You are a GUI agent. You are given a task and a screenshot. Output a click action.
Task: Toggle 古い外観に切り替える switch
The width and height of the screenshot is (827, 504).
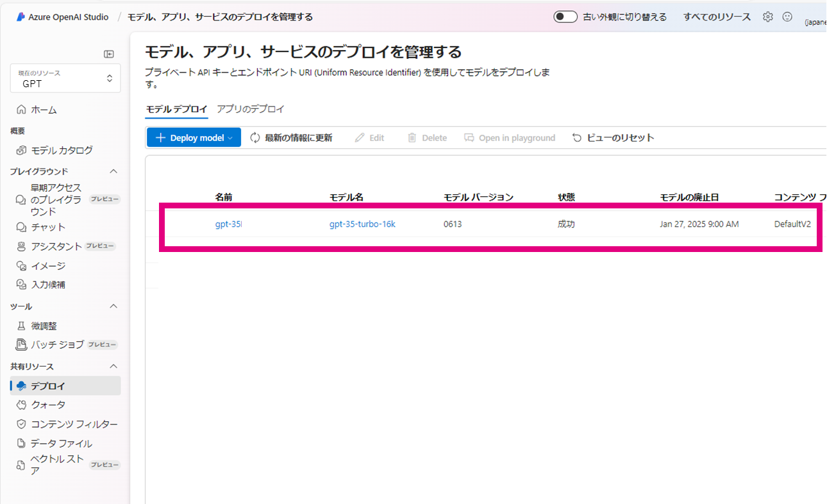565,17
